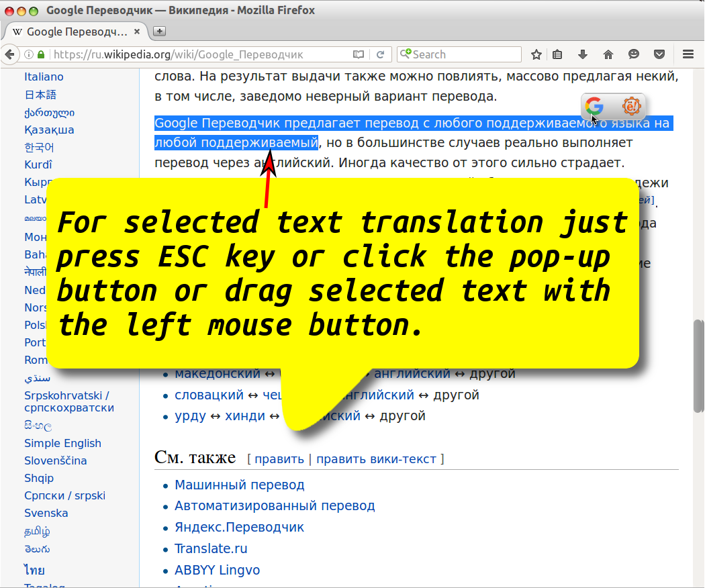Open the ქართული language link

pos(50,112)
